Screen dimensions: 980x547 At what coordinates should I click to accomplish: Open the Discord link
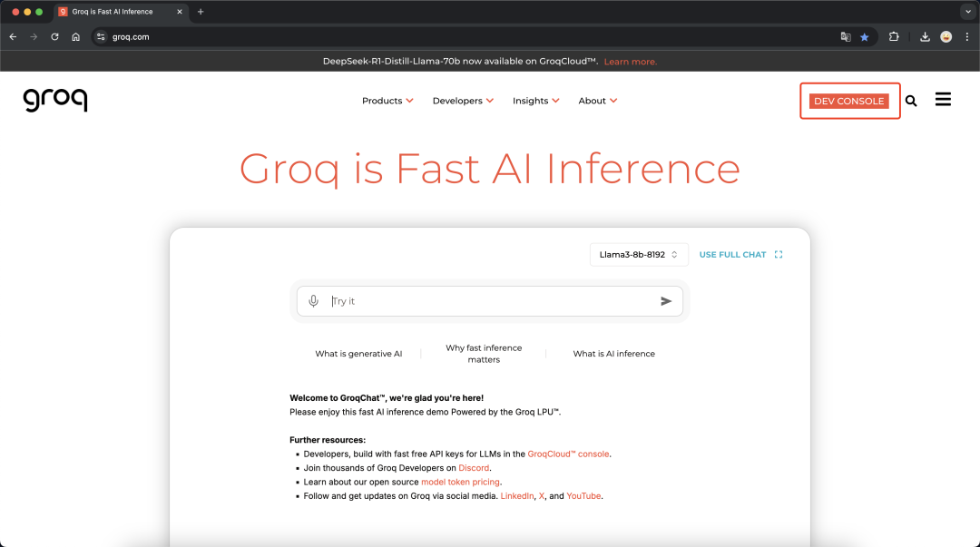(474, 468)
